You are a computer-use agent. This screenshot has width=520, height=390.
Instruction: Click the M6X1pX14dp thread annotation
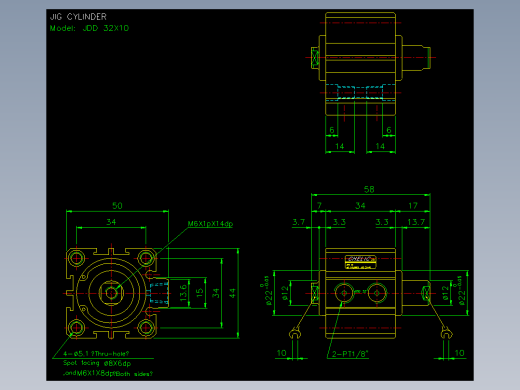210,224
